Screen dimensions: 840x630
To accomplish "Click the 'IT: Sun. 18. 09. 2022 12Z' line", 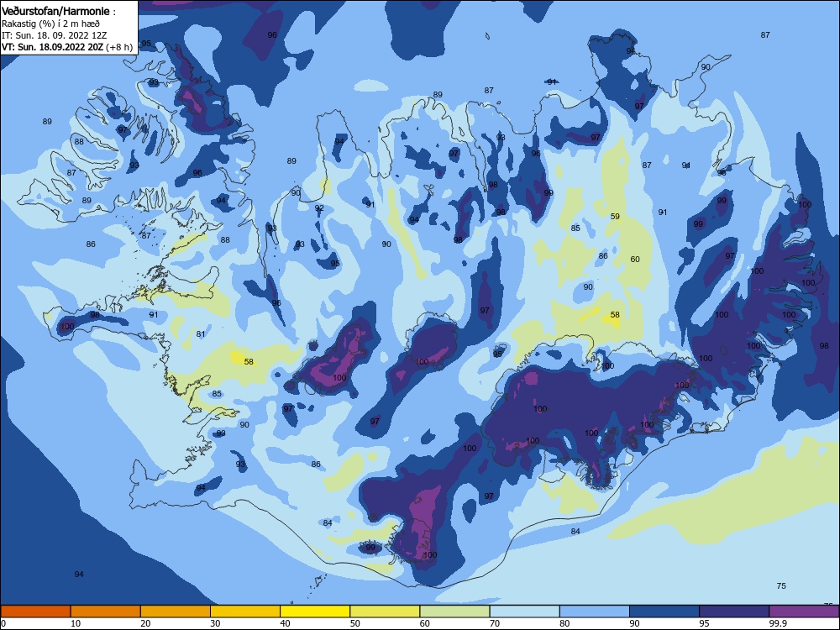I will pos(54,35).
